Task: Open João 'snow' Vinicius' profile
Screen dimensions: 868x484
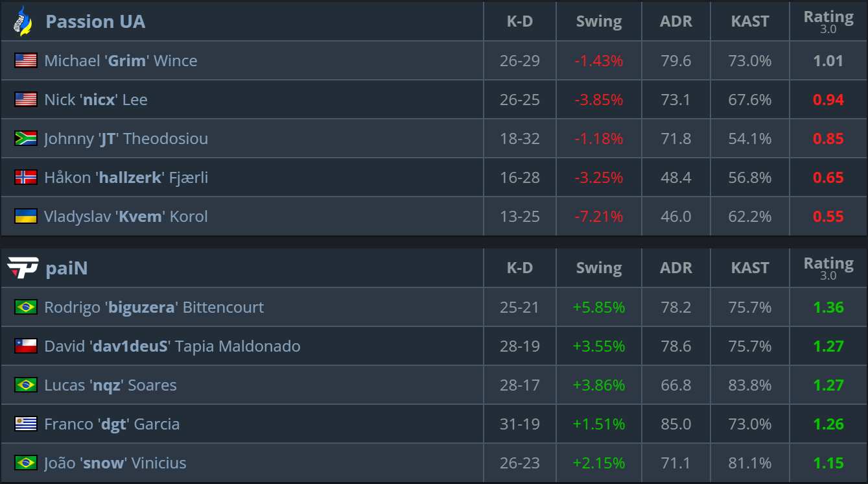Action: [x=115, y=463]
